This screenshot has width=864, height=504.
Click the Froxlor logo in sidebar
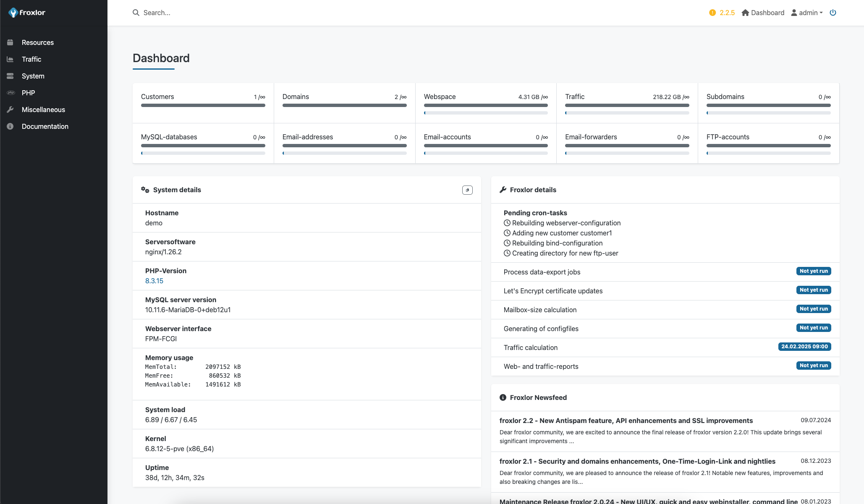tap(27, 13)
